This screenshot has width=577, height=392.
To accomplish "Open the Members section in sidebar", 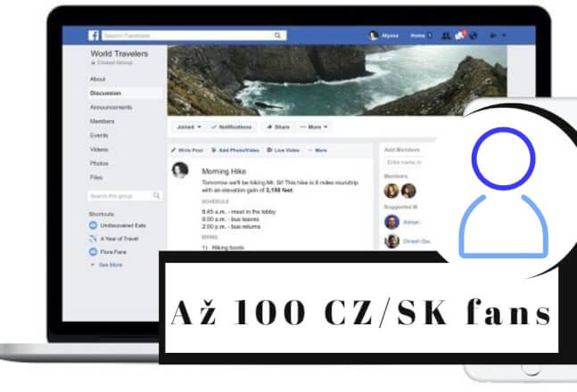I will pyautogui.click(x=102, y=121).
